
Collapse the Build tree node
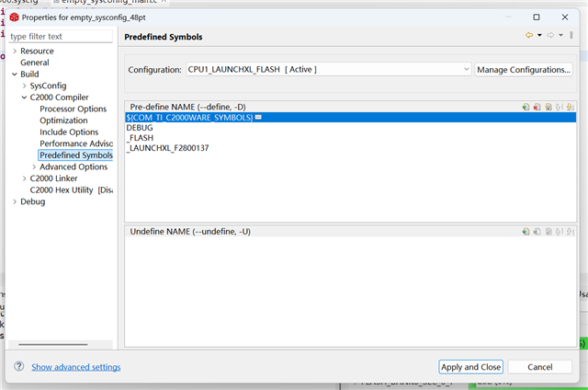point(15,75)
